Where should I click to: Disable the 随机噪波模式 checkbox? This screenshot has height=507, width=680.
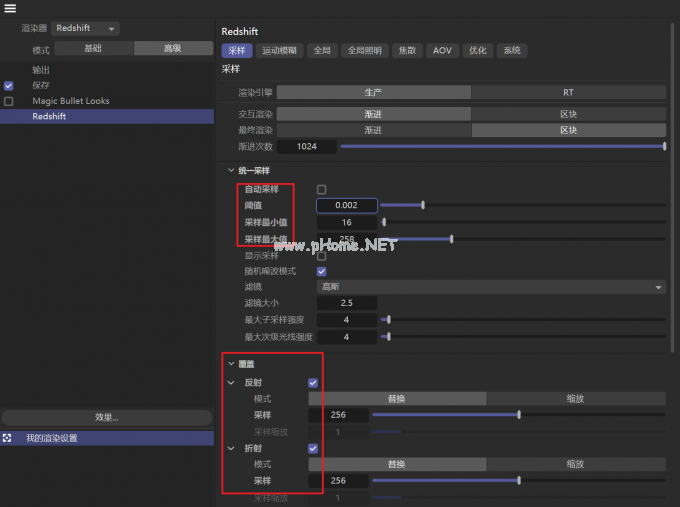321,271
